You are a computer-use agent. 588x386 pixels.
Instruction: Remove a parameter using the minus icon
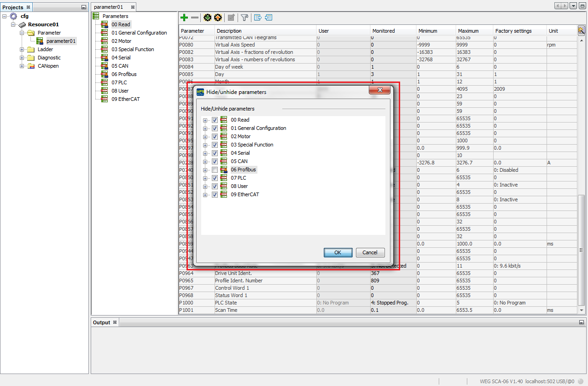[194, 18]
